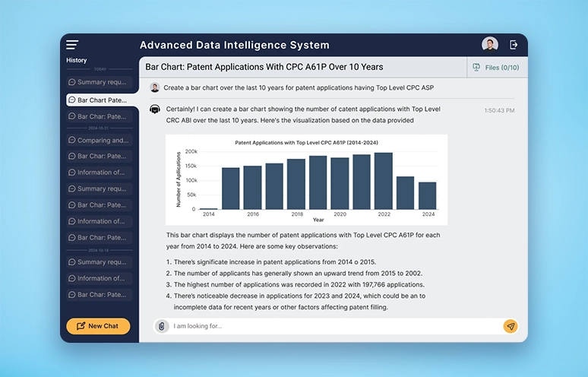
Task: Click observation 3 mentioning 197,766 applications
Action: [296, 284]
